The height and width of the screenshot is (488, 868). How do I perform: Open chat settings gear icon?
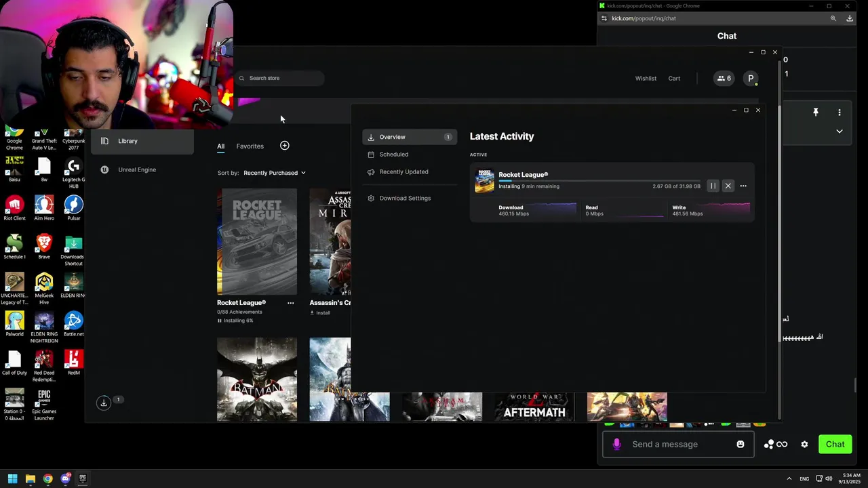click(804, 445)
